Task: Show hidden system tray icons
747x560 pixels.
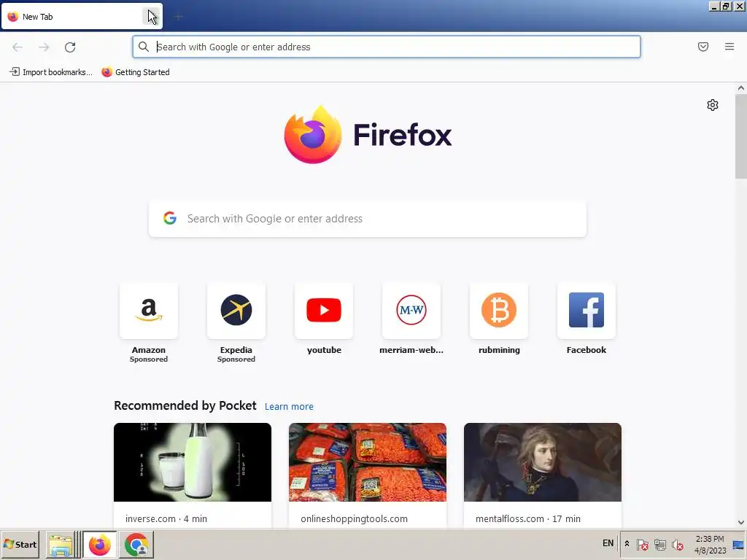Action: [x=627, y=544]
